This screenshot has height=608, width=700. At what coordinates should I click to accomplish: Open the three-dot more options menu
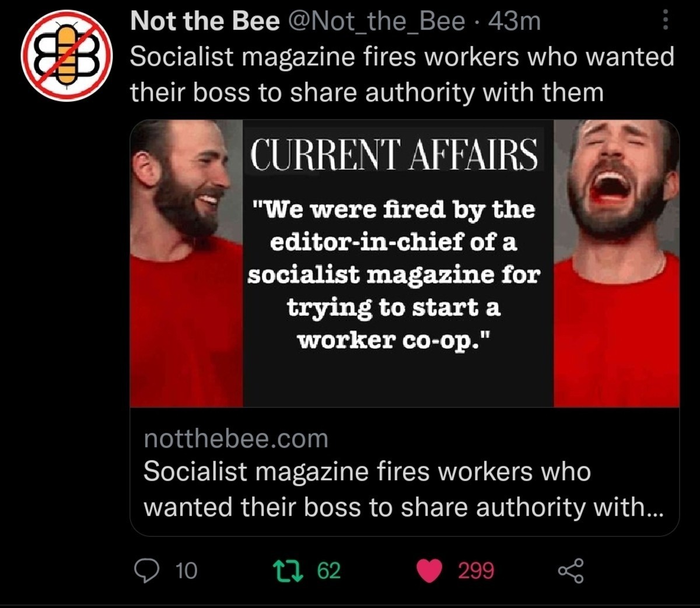click(x=665, y=22)
